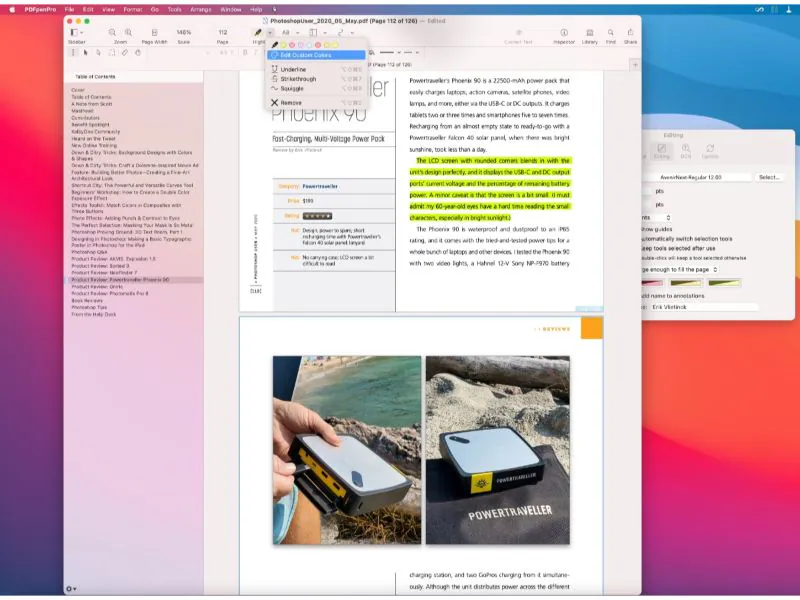Click the photo of hand holding power pack
800x600 pixels.
click(x=347, y=450)
